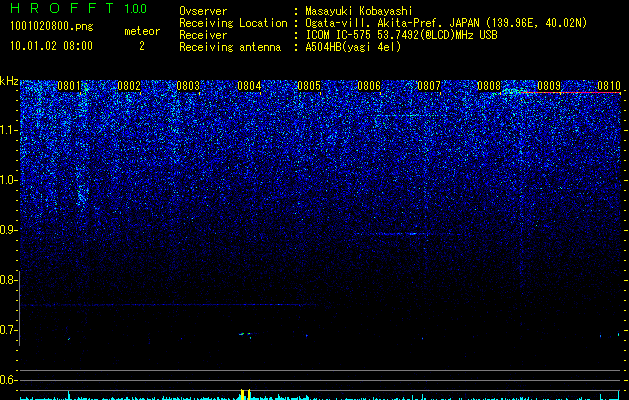Click the kHz axis unit label
629x400 pixels.
(x=9, y=81)
